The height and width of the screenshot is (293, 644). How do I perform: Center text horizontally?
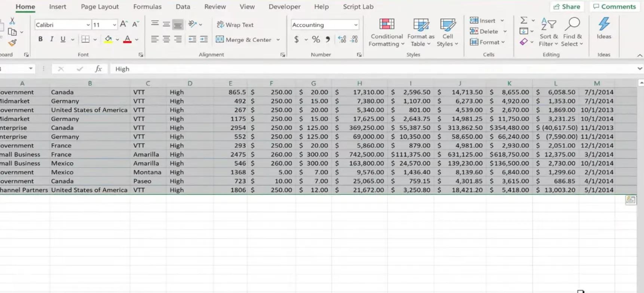pos(166,39)
